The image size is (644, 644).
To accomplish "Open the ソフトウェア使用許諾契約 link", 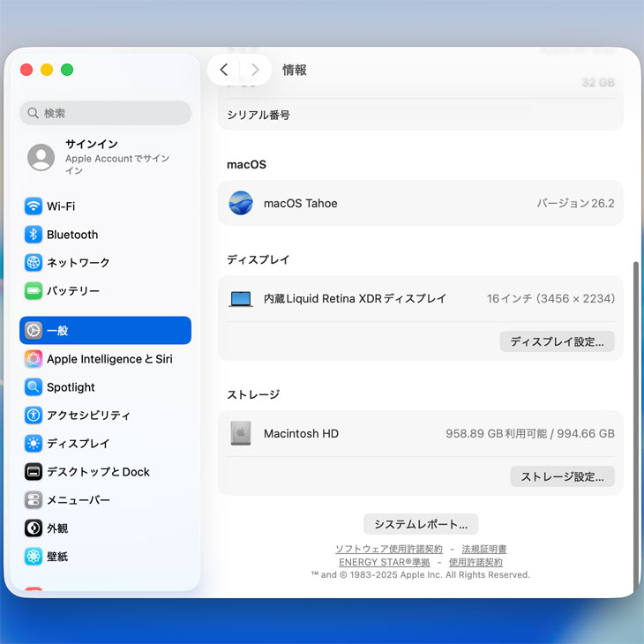I will pos(389,549).
